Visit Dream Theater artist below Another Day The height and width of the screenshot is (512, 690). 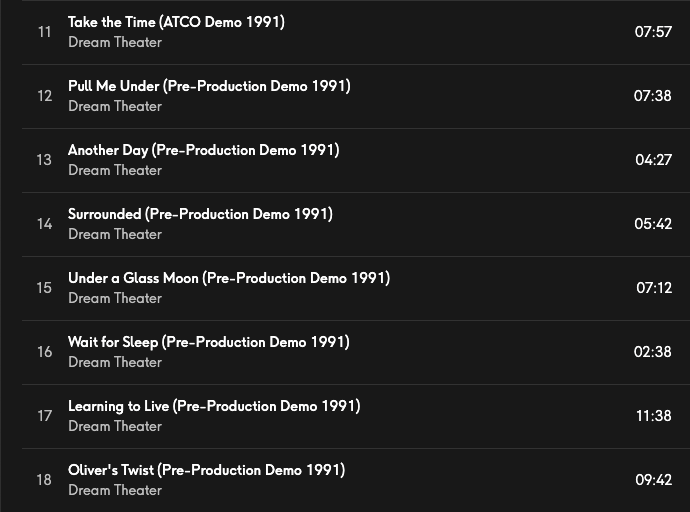pos(115,170)
